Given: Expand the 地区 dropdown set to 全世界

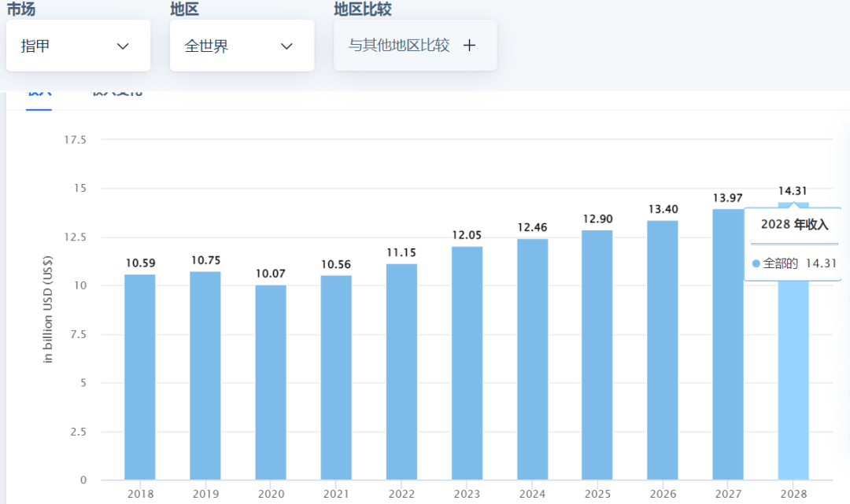Looking at the screenshot, I should coord(242,45).
